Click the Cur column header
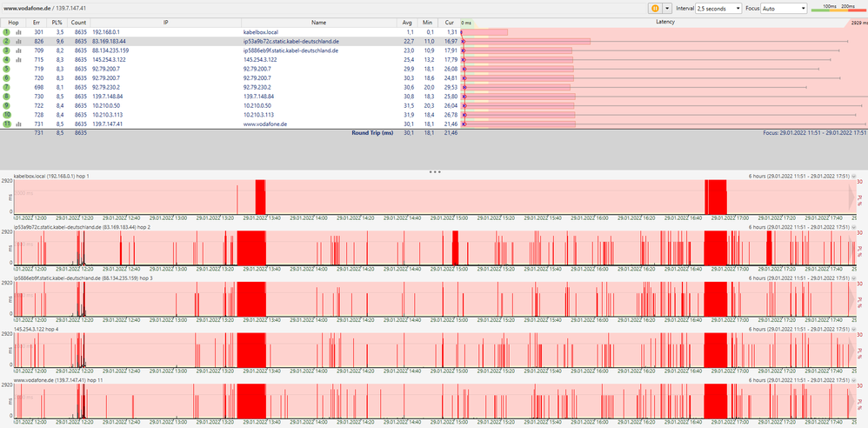 (x=449, y=22)
